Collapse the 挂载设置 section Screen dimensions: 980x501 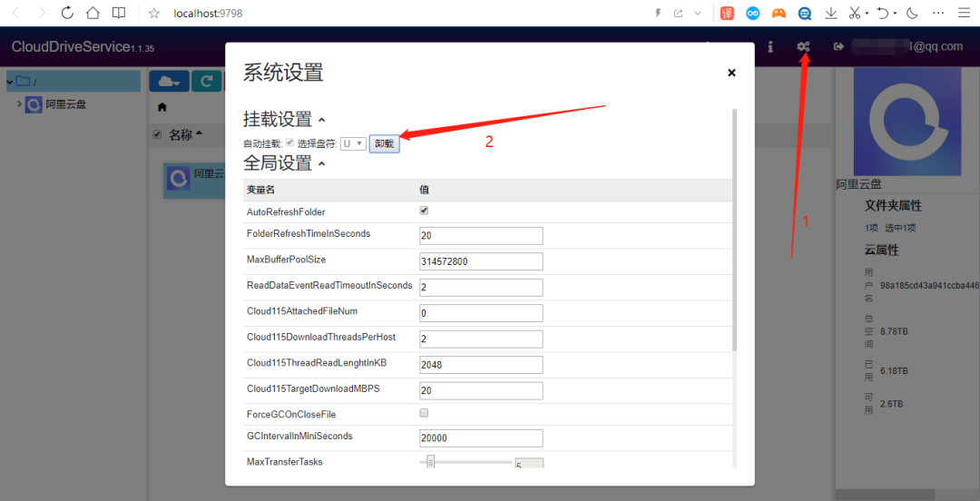click(x=321, y=120)
